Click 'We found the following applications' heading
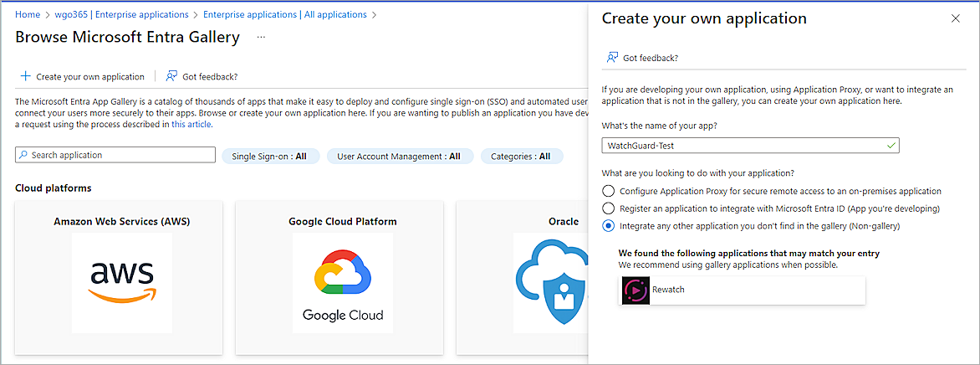Screen dimensions: 980x365 pyautogui.click(x=748, y=253)
